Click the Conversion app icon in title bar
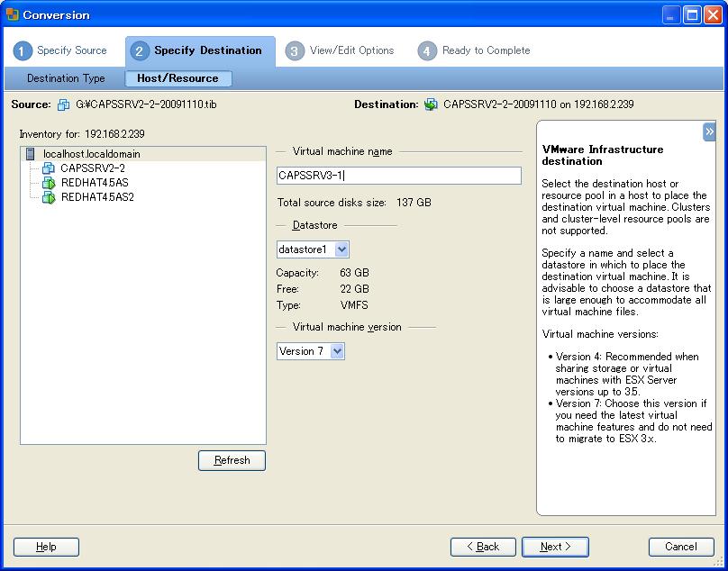This screenshot has height=571, width=728. pos(12,14)
